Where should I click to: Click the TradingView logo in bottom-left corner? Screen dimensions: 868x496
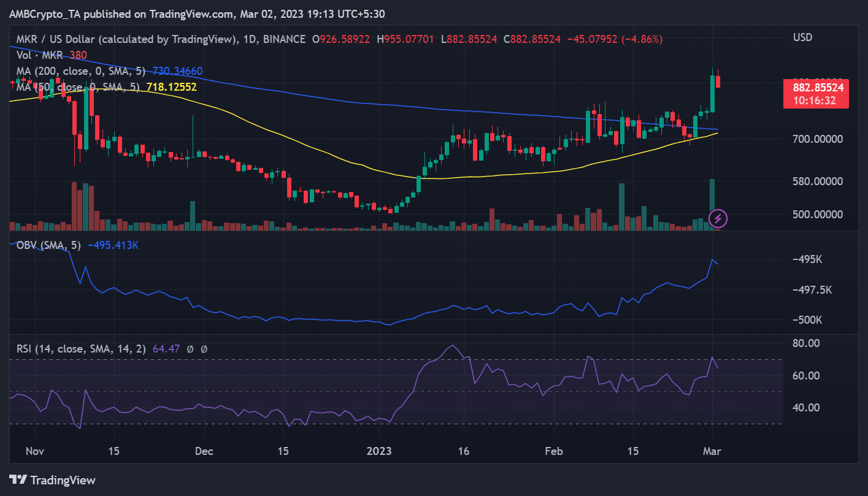[x=52, y=480]
